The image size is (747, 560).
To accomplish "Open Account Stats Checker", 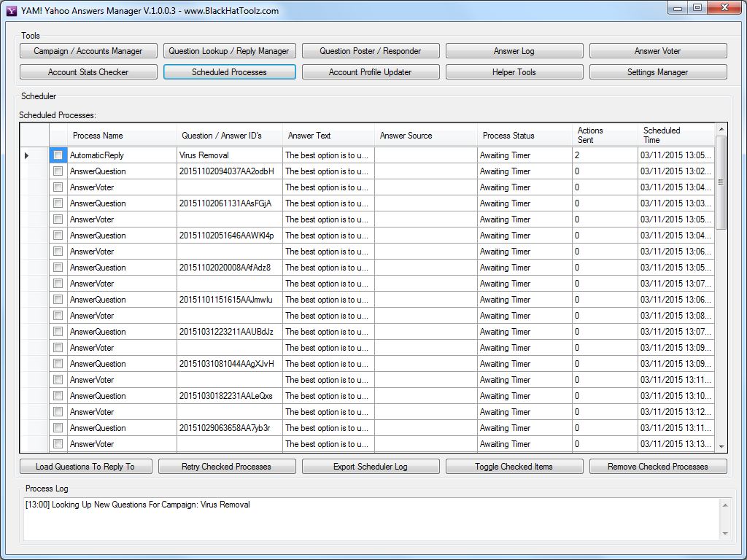I will click(88, 72).
